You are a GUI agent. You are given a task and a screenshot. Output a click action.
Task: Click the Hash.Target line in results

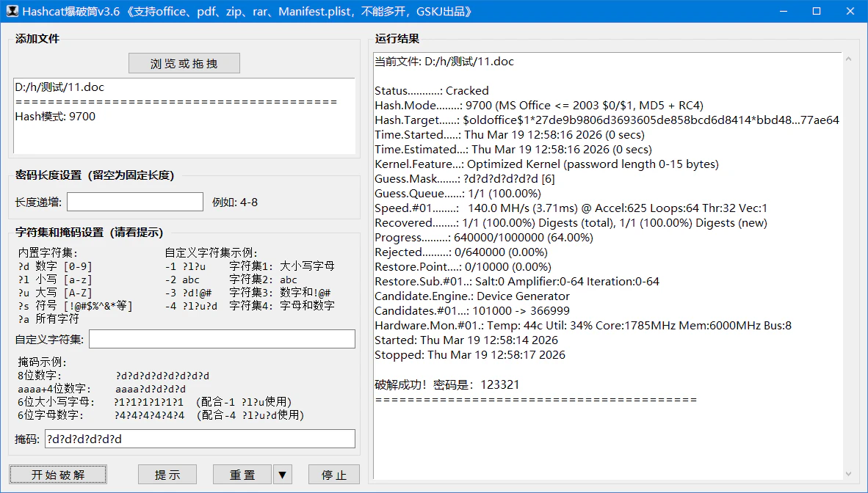pyautogui.click(x=607, y=120)
